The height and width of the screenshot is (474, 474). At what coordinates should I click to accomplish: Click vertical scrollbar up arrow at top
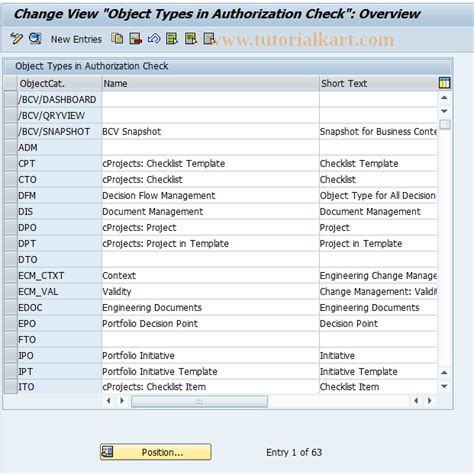coord(444,98)
